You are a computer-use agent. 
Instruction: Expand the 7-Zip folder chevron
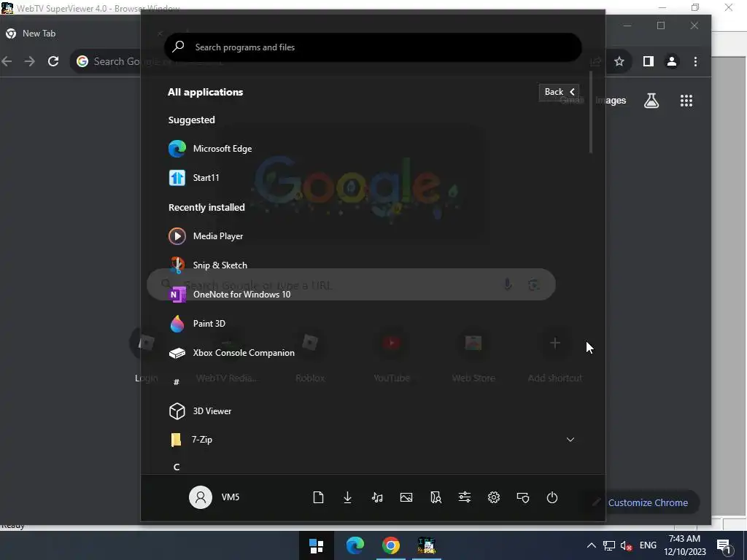[x=570, y=440]
